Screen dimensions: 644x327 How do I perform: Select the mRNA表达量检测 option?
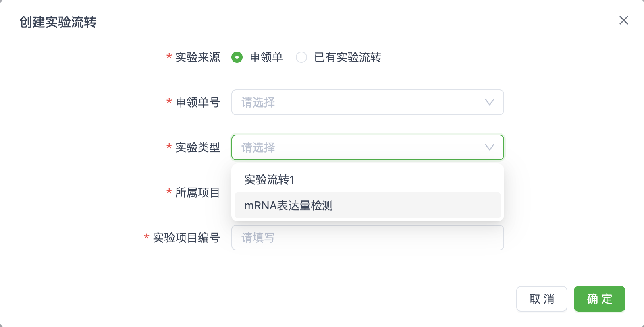click(289, 205)
